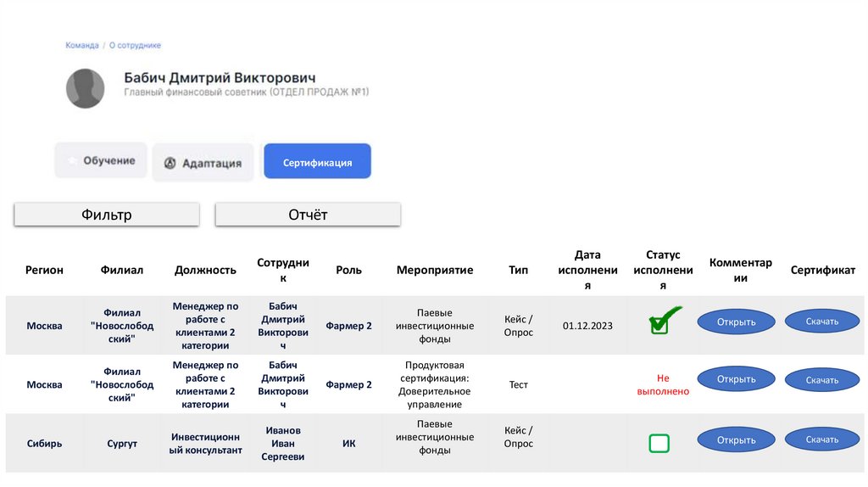Click the Мероприятие column header

tap(434, 270)
